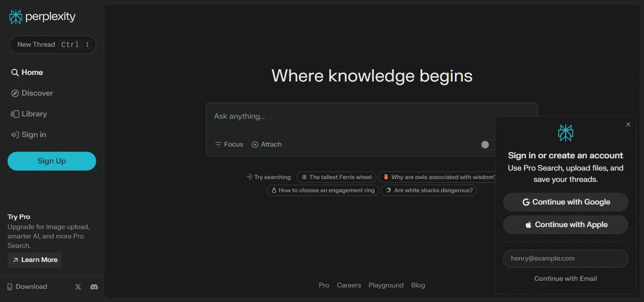
Task: Search the 'Are white sharks dangerous?' suggestion
Action: (x=429, y=190)
